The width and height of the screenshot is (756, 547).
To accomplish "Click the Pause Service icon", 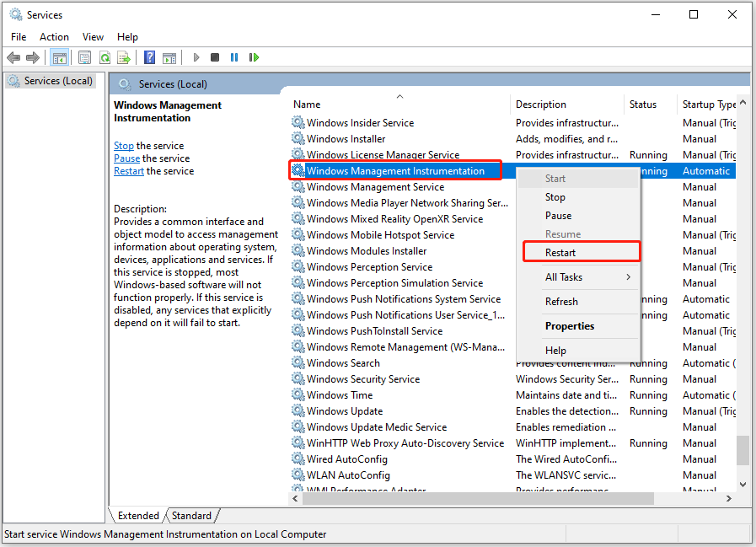I will (233, 56).
